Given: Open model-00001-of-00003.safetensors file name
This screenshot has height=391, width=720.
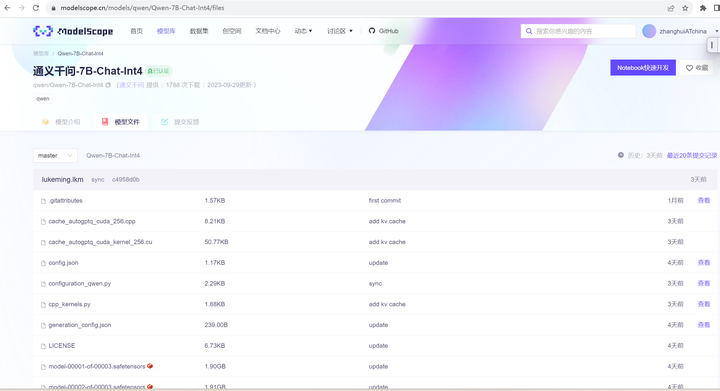Looking at the screenshot, I should [97, 366].
